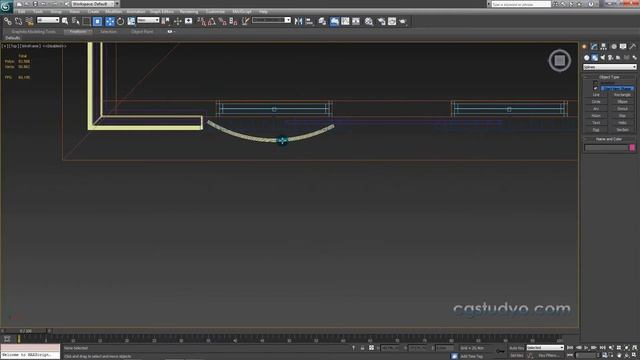Image resolution: width=640 pixels, height=360 pixels.
Task: Toggle Angle Snap
Action: pos(212,21)
